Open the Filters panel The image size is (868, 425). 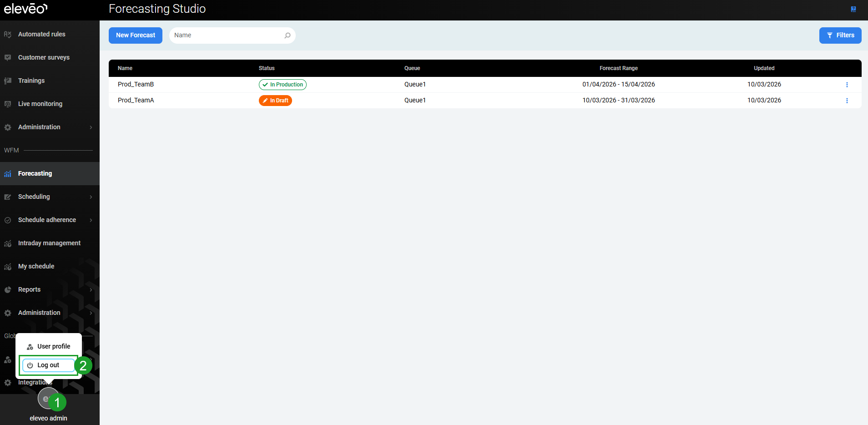point(840,35)
